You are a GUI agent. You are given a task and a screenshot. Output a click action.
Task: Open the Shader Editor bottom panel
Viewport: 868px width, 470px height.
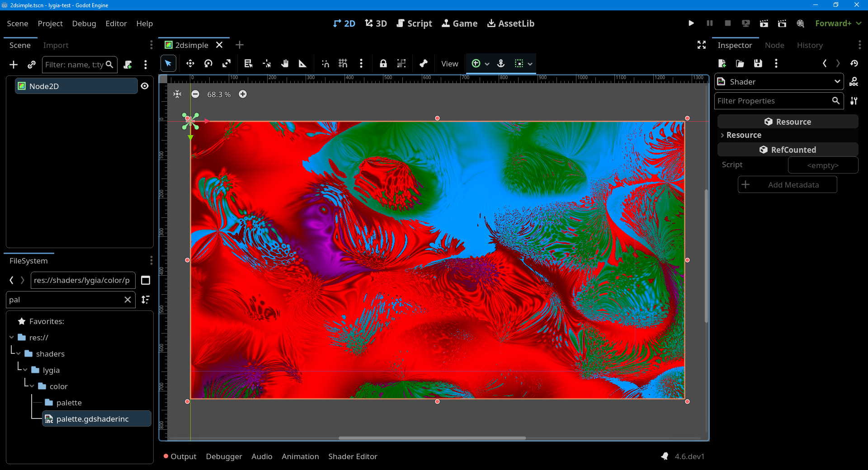pos(352,456)
